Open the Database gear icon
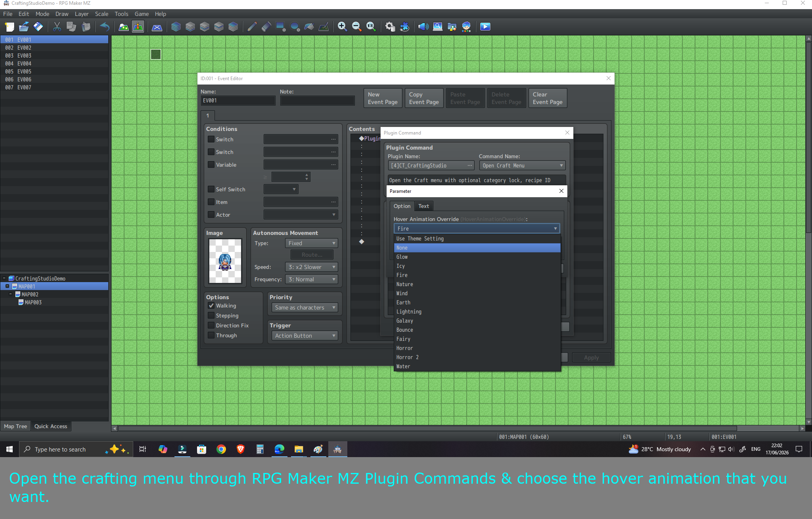This screenshot has height=519, width=812. tap(390, 27)
